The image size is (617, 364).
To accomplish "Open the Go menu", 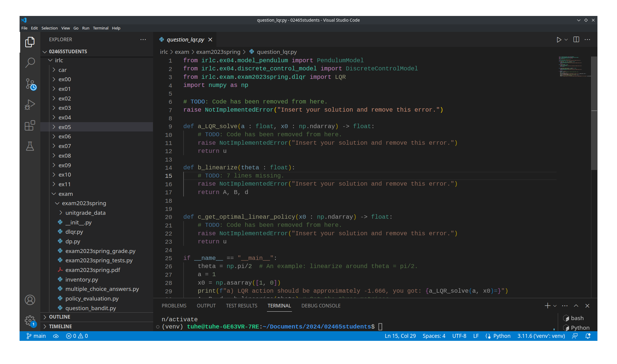I will pos(76,28).
